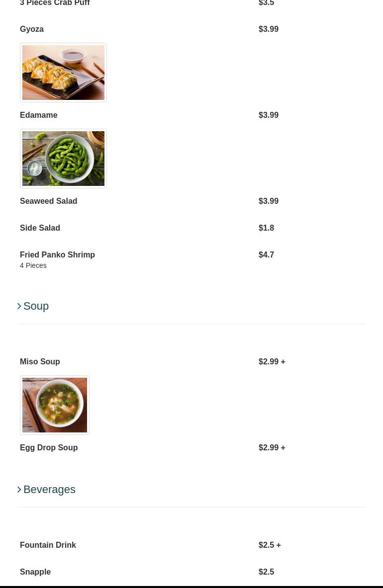The width and height of the screenshot is (383, 588).
Task: Choose Seaweed Salad from the menu
Action: (x=48, y=201)
